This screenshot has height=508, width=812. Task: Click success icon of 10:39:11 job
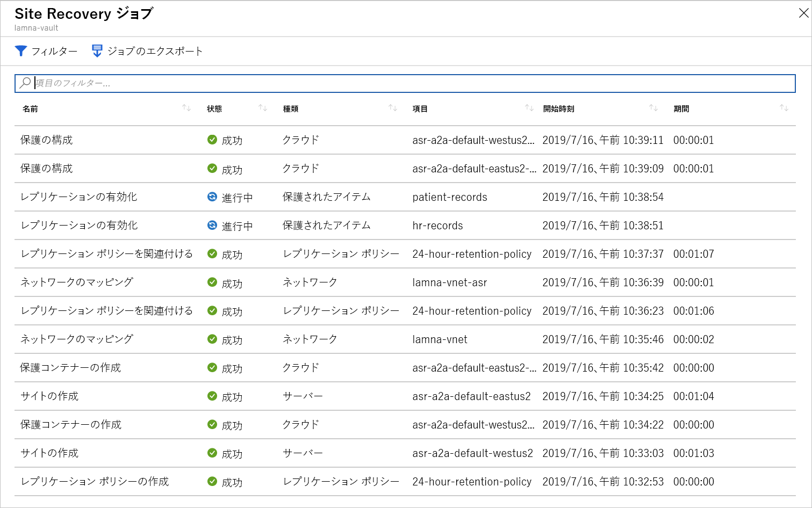212,140
